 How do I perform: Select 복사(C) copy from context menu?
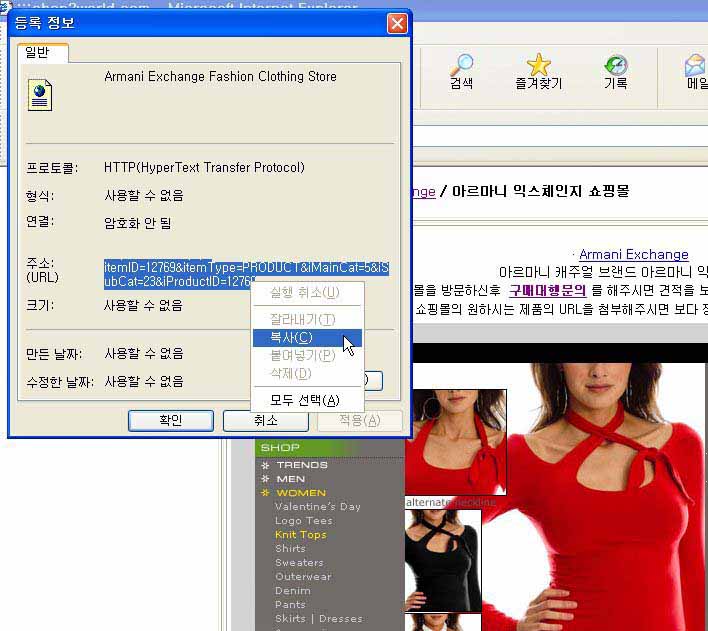click(x=291, y=338)
